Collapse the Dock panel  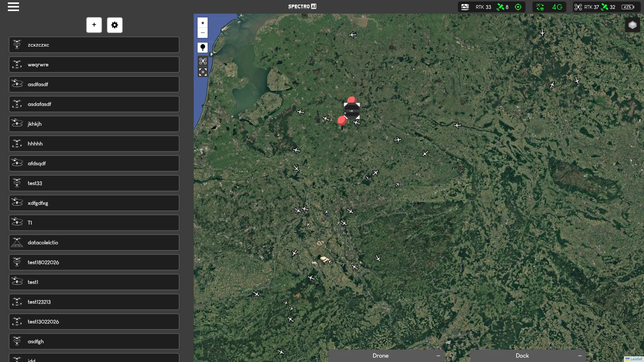pyautogui.click(x=580, y=356)
